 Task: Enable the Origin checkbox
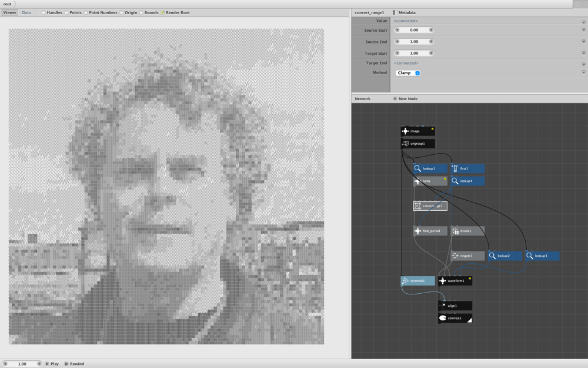point(122,12)
